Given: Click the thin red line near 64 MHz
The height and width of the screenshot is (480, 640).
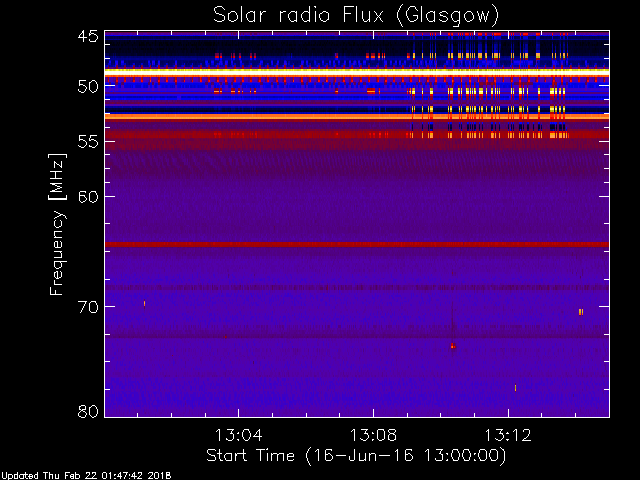Looking at the screenshot, I should [x=357, y=244].
